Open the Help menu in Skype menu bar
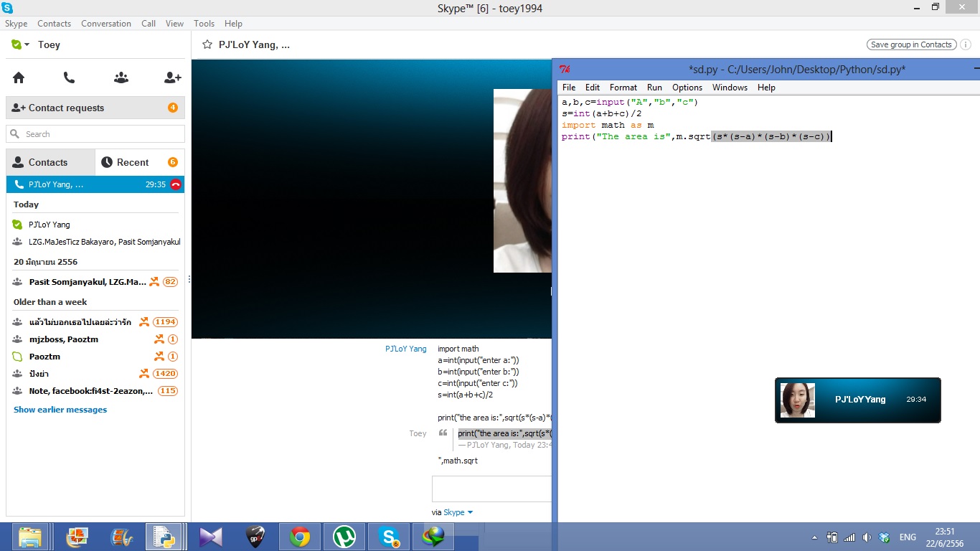Screen dimensions: 980x551 coord(233,24)
